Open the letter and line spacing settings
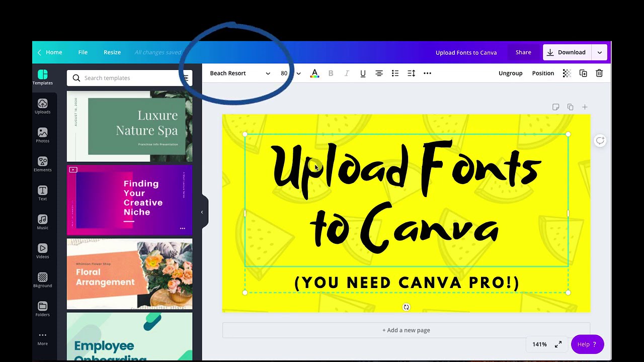Image resolution: width=644 pixels, height=362 pixels. pos(411,73)
